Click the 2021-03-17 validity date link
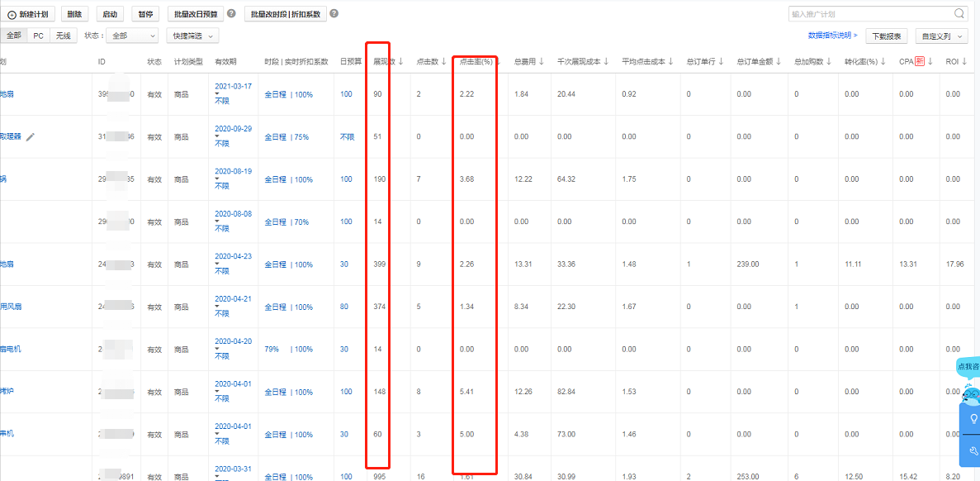 (x=233, y=86)
